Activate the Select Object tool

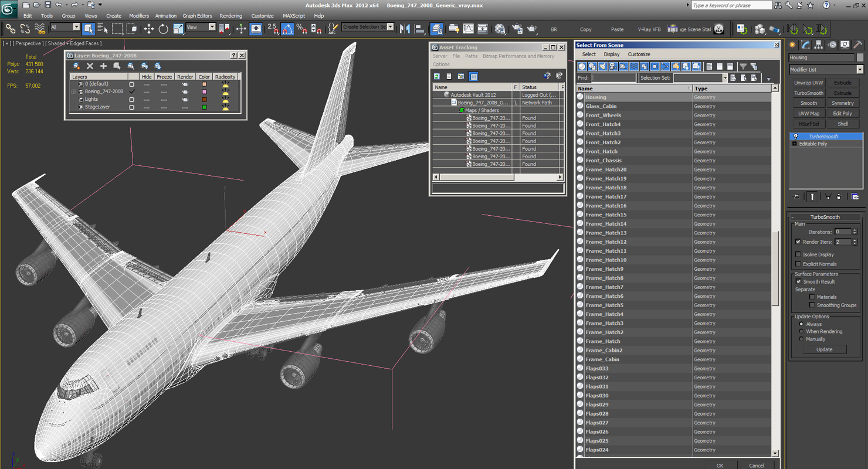coord(89,28)
